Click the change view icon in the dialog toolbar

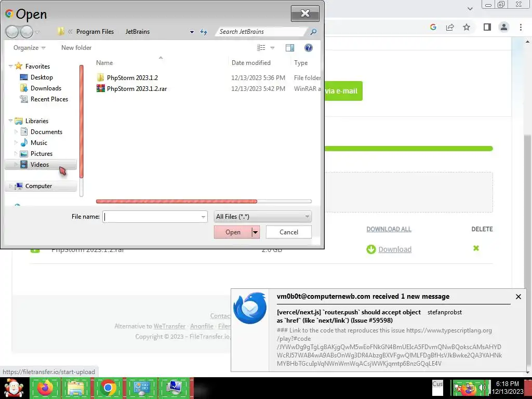pyautogui.click(x=261, y=48)
